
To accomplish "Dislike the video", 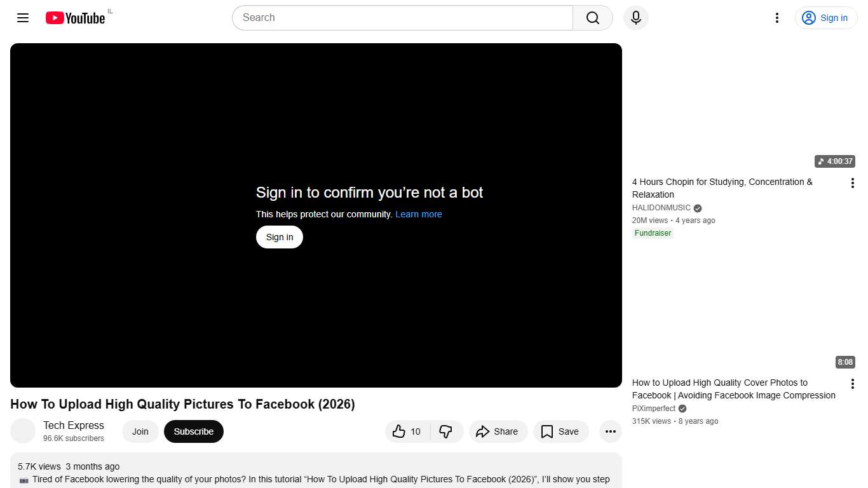I will click(x=447, y=431).
